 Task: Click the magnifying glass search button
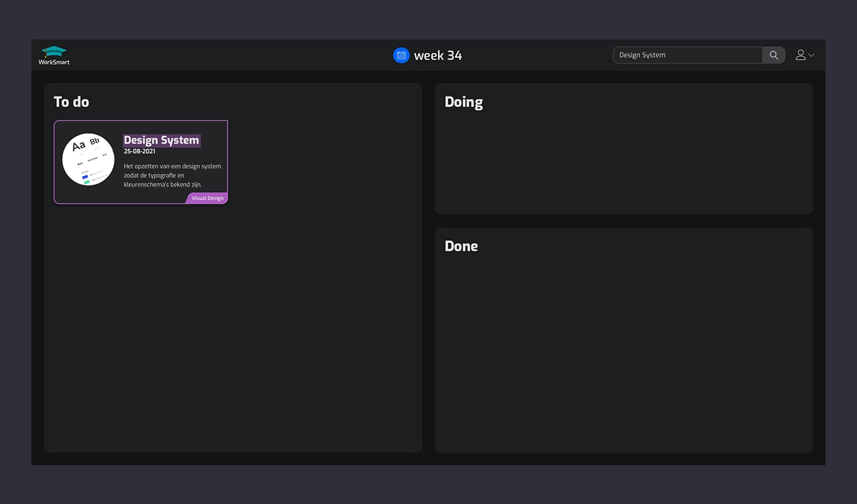pos(774,55)
